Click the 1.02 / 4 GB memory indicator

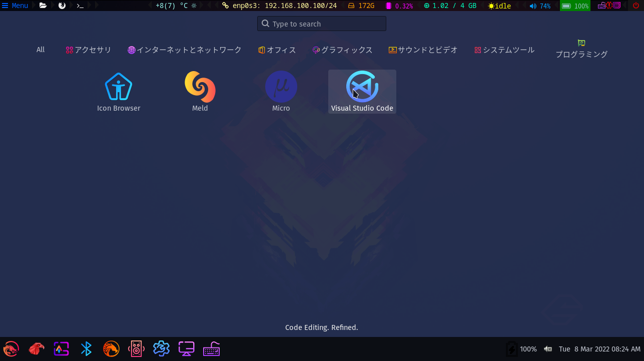pos(450,6)
